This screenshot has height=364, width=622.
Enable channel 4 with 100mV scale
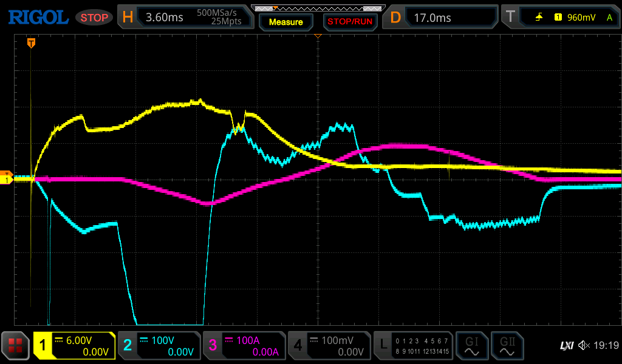coord(329,346)
